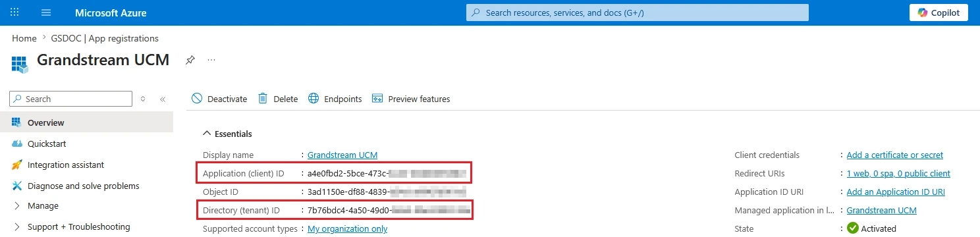Focus the search resources, services, and docs box

pos(637,13)
